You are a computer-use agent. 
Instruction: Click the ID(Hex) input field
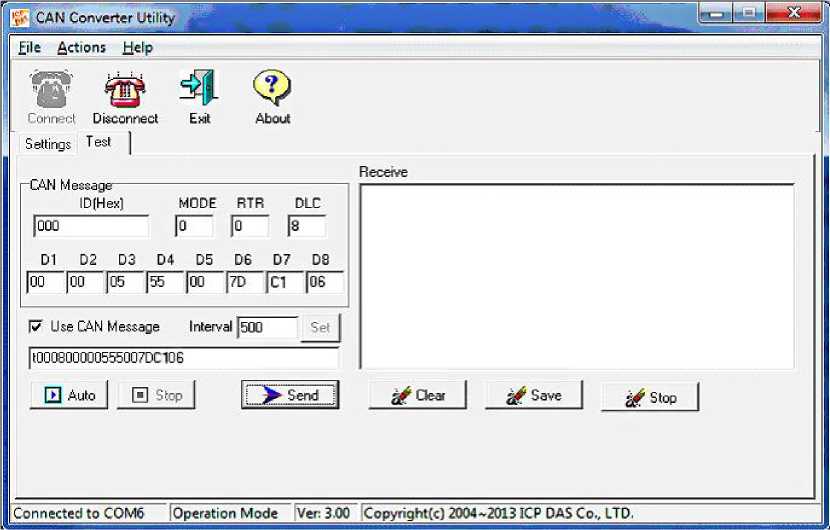coord(90,227)
